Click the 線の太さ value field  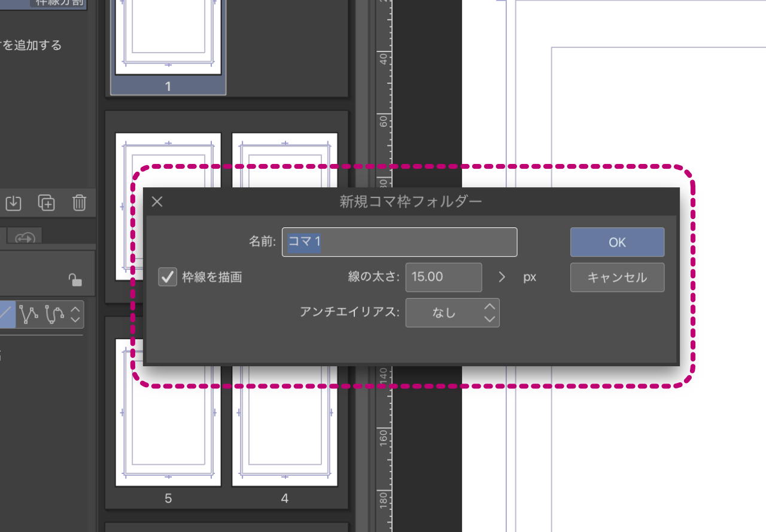point(443,277)
